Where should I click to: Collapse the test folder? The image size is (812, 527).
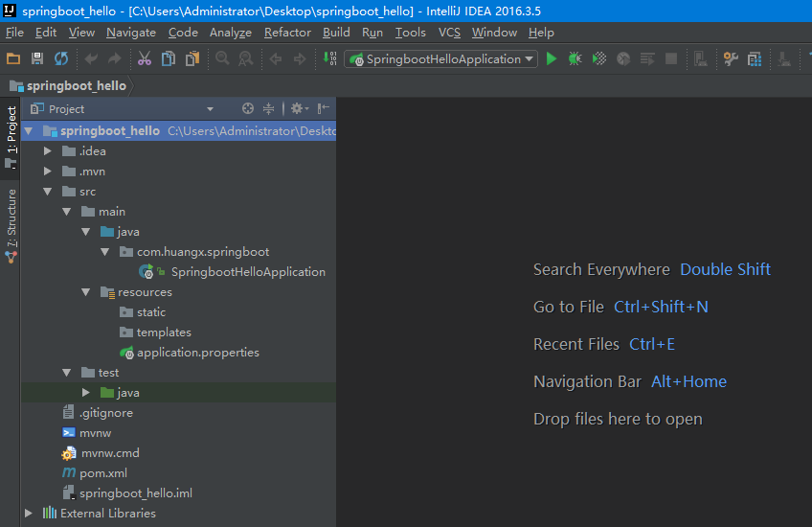tap(67, 373)
